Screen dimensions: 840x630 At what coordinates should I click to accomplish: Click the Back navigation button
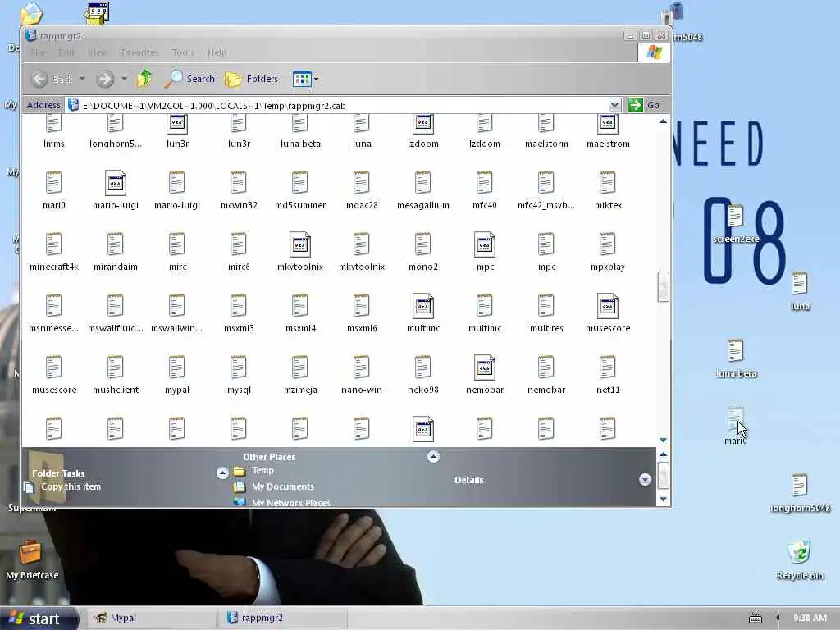point(52,79)
